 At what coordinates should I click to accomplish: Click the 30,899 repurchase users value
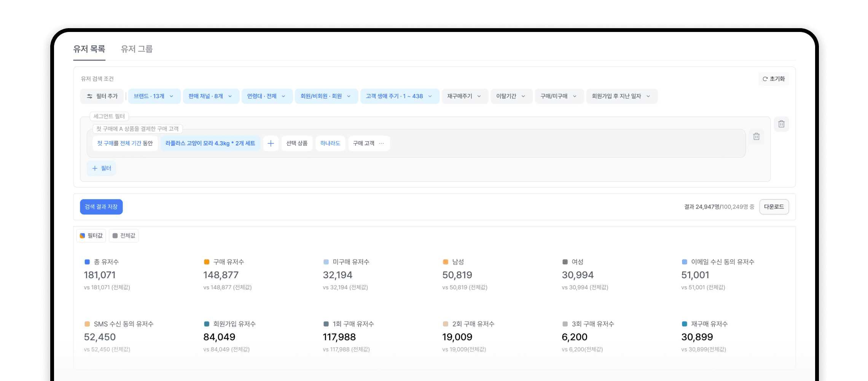(697, 337)
